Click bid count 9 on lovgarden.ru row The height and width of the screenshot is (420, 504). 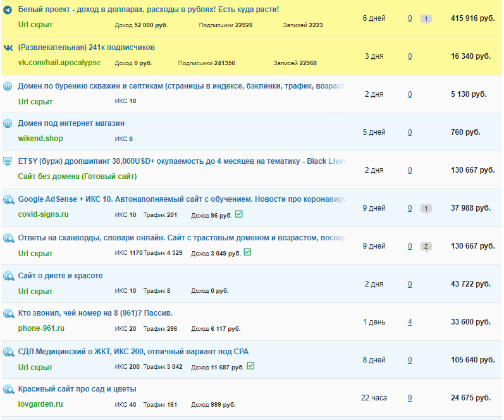click(x=410, y=398)
